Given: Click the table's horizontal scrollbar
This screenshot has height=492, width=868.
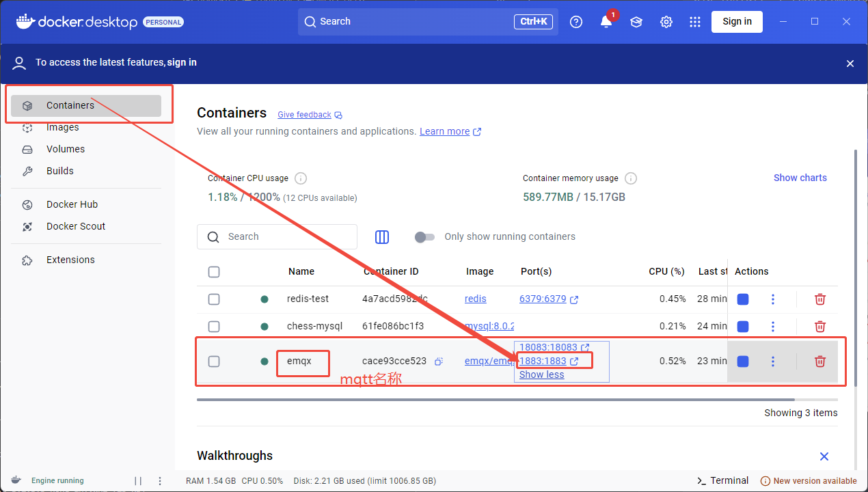Looking at the screenshot, I should [x=496, y=399].
